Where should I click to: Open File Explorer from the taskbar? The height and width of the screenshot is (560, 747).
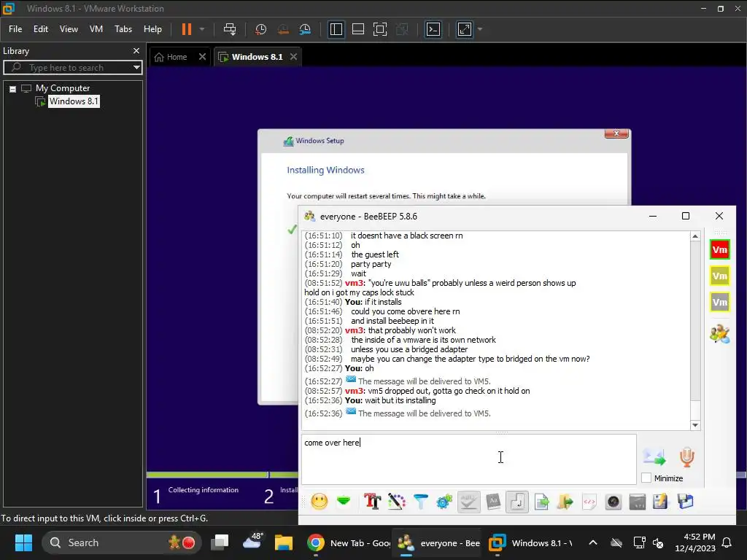284,542
